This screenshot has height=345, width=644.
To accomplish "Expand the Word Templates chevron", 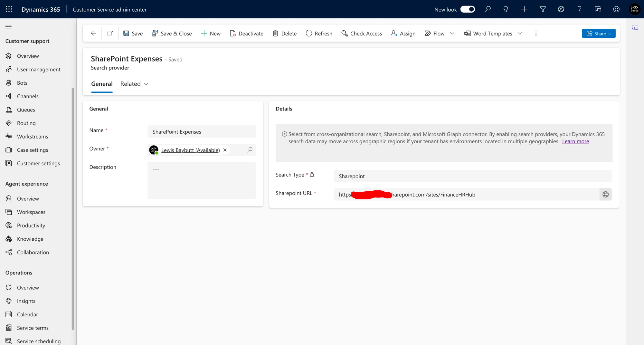I will [x=520, y=34].
